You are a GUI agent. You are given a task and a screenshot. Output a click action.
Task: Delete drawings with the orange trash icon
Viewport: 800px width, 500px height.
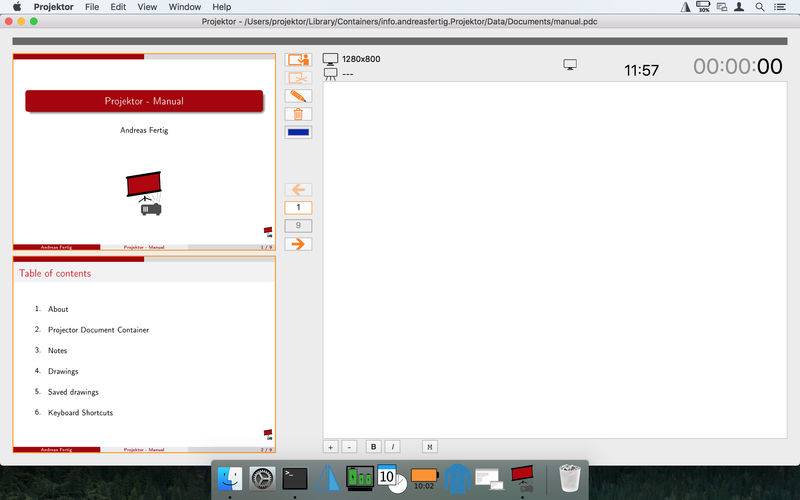(298, 114)
